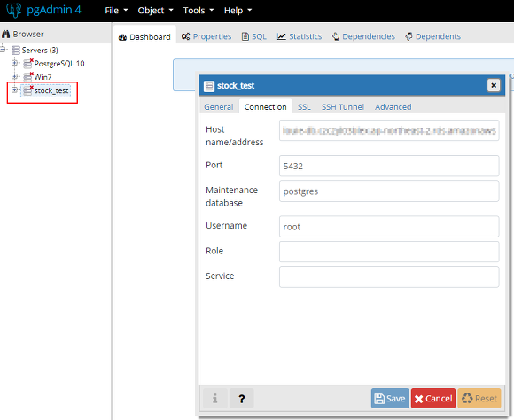Click the Reset button
The height and width of the screenshot is (420, 514).
(x=479, y=399)
